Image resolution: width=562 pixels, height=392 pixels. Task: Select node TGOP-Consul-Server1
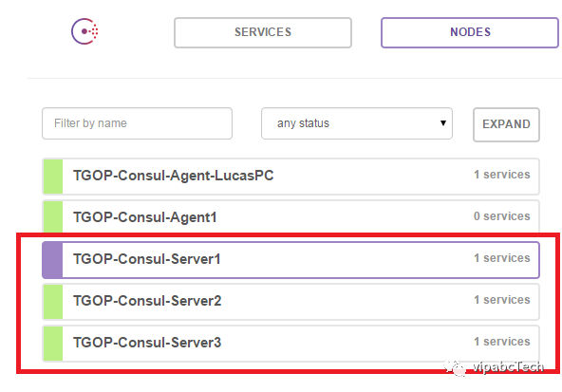290,260
